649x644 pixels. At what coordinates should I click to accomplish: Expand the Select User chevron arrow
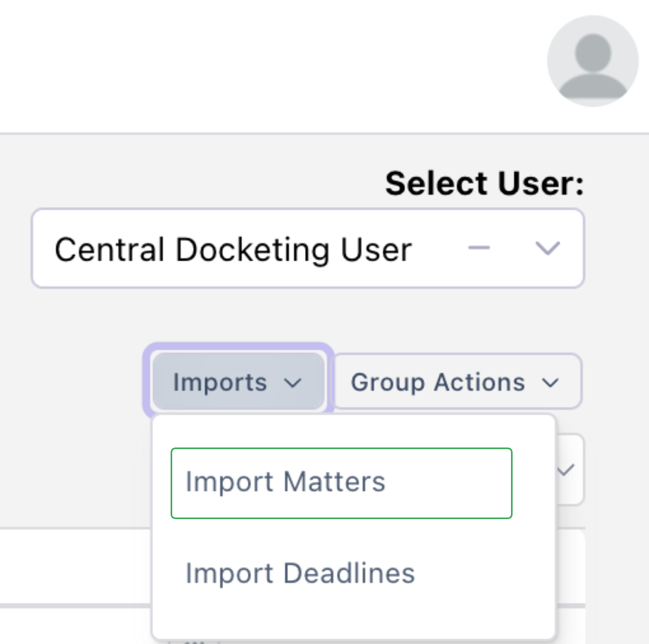[x=548, y=248]
